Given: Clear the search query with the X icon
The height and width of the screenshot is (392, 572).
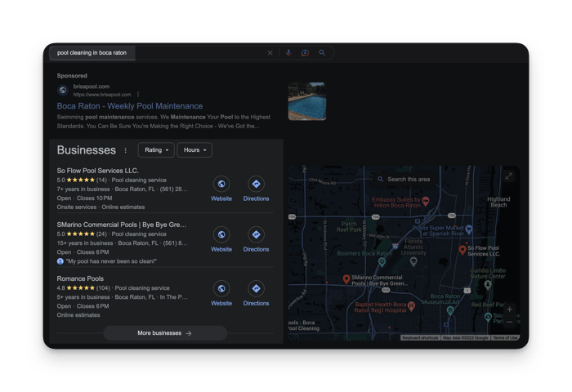Looking at the screenshot, I should pos(270,53).
